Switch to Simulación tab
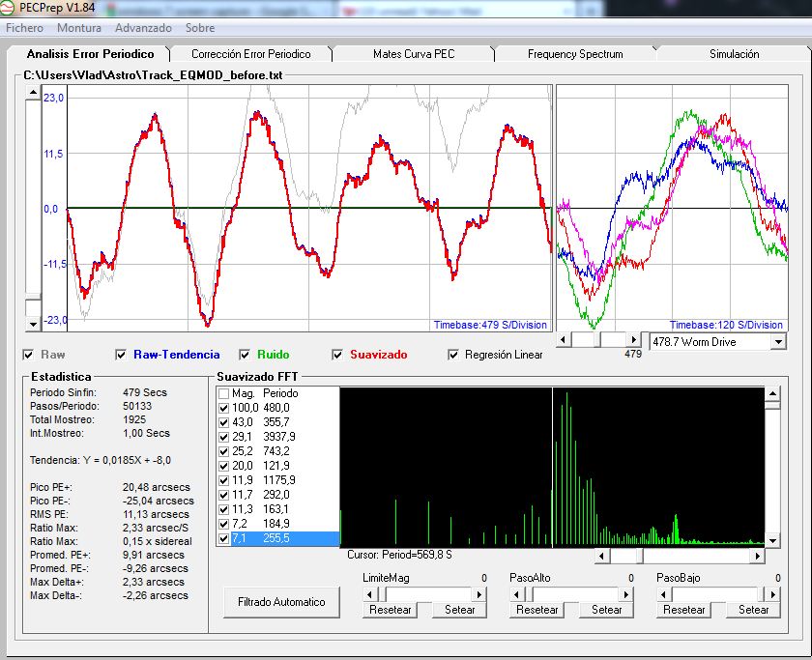The width and height of the screenshot is (812, 660). 734,54
